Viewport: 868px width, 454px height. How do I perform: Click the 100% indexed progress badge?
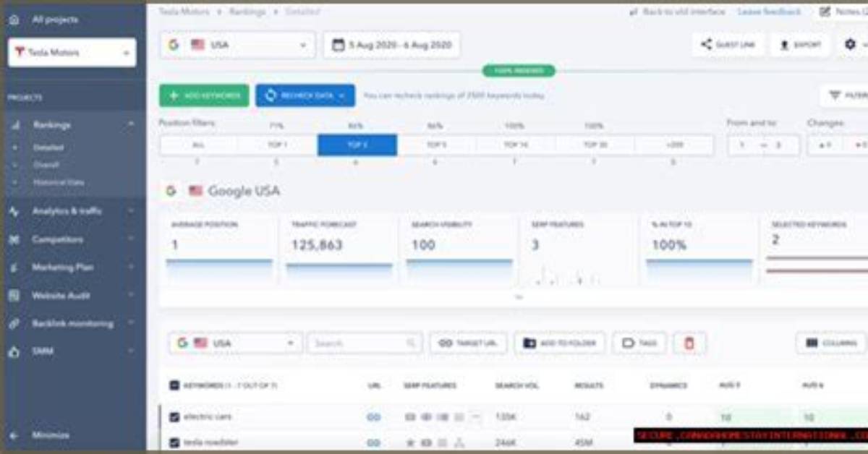tap(519, 71)
